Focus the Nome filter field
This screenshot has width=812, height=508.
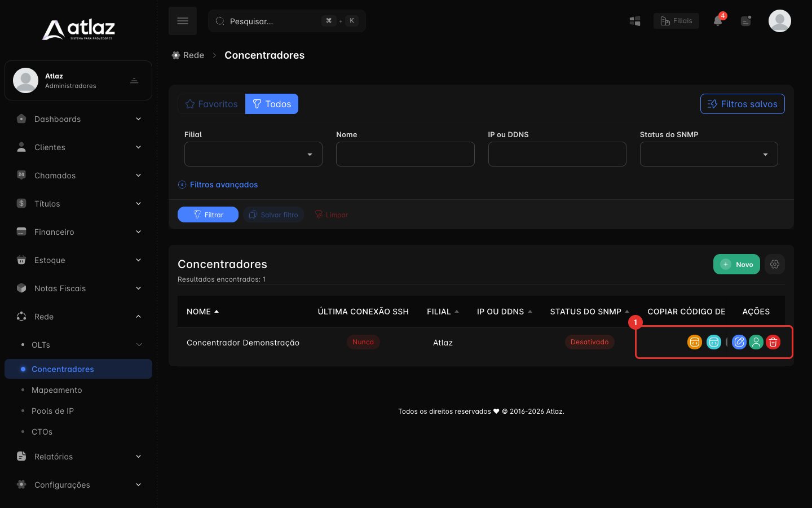[x=405, y=154]
